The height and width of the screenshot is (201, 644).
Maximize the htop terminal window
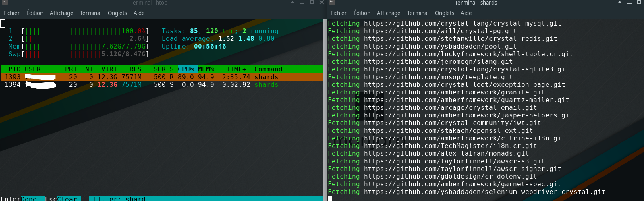pos(312,2)
